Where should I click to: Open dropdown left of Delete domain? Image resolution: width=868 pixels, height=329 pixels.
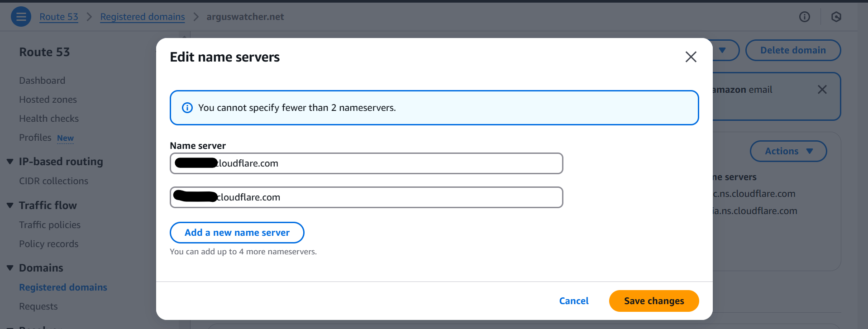point(723,50)
